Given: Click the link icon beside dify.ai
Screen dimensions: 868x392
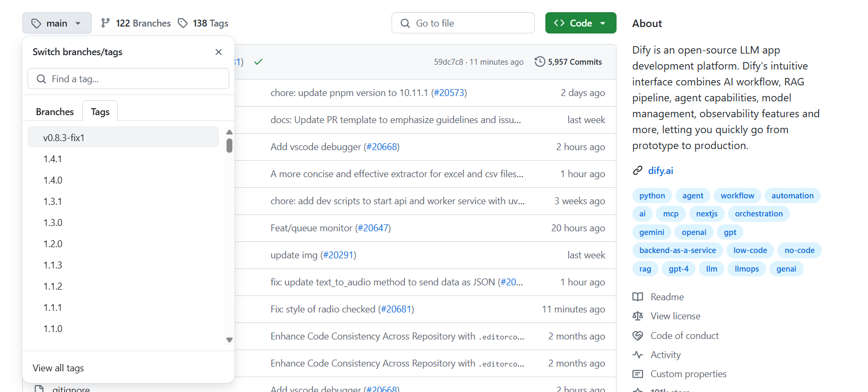Looking at the screenshot, I should coord(638,171).
